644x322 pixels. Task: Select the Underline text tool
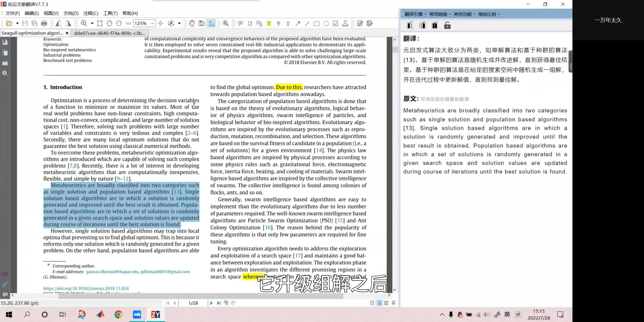pyautogui.click(x=288, y=24)
